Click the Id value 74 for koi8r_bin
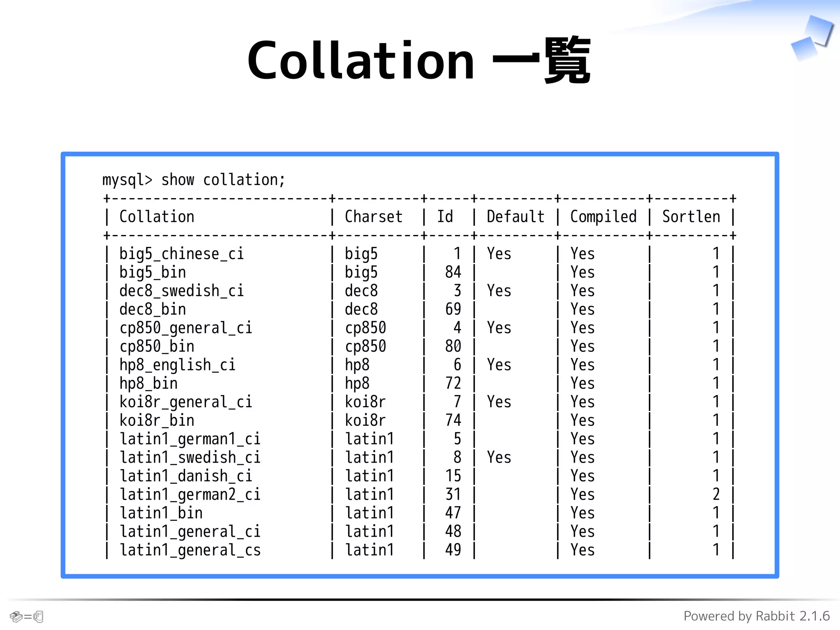The height and width of the screenshot is (630, 840). (453, 420)
